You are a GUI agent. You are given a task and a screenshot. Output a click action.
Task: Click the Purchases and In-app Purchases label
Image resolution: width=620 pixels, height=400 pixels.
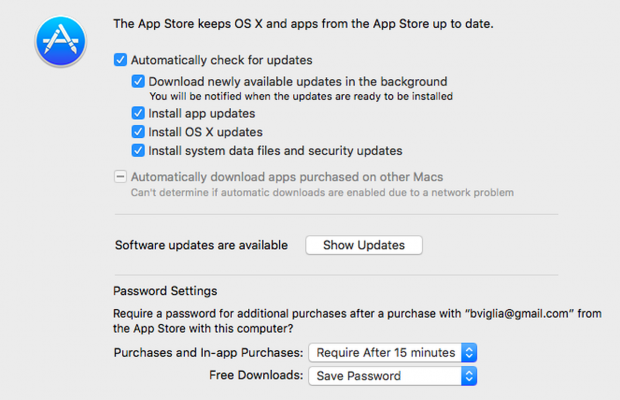207,352
